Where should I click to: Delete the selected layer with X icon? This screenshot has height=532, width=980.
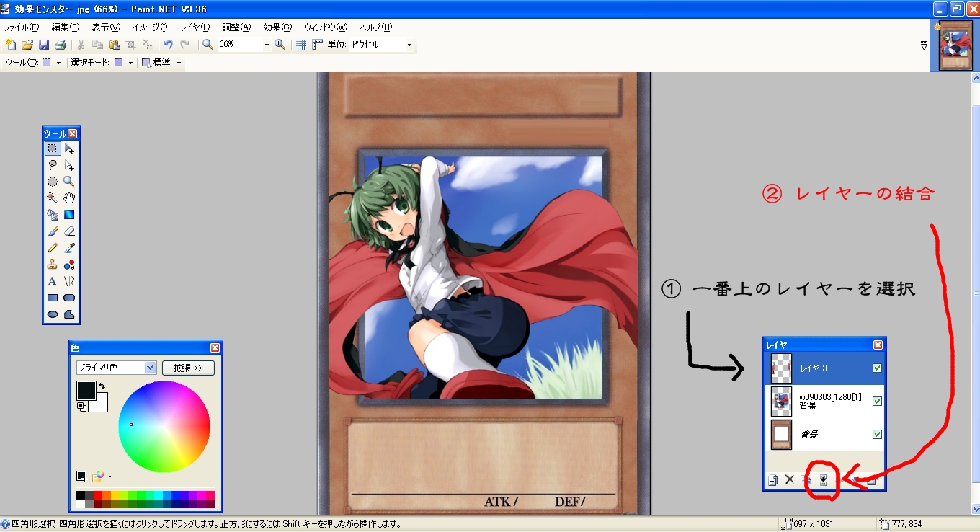790,480
